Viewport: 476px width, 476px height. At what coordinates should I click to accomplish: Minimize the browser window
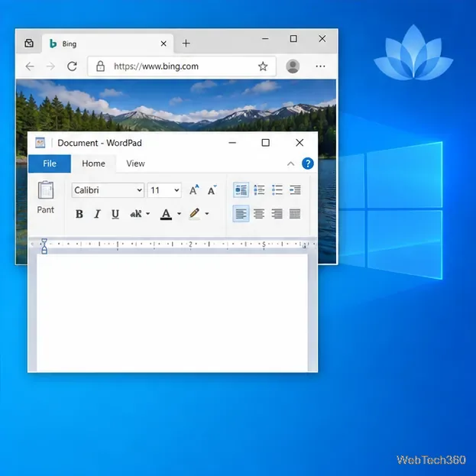(x=265, y=39)
